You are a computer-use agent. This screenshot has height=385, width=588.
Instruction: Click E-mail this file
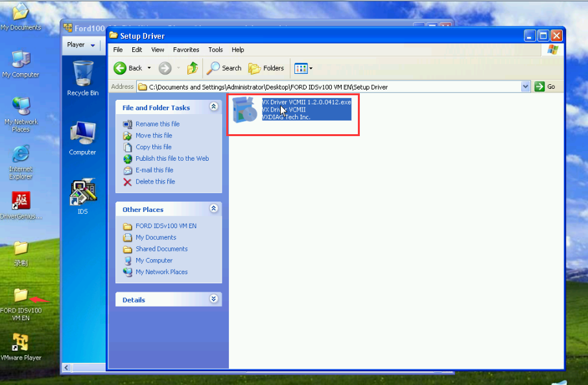click(x=154, y=170)
